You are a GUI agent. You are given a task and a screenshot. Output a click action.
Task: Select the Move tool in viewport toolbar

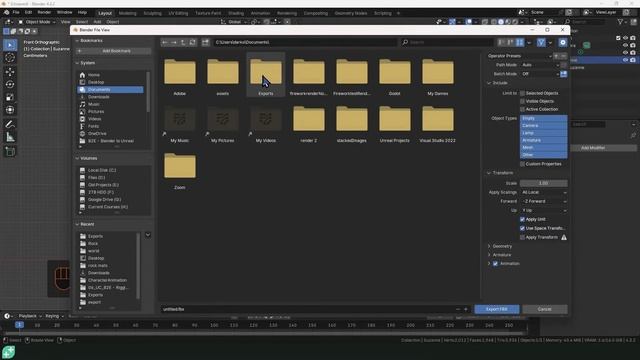10,72
